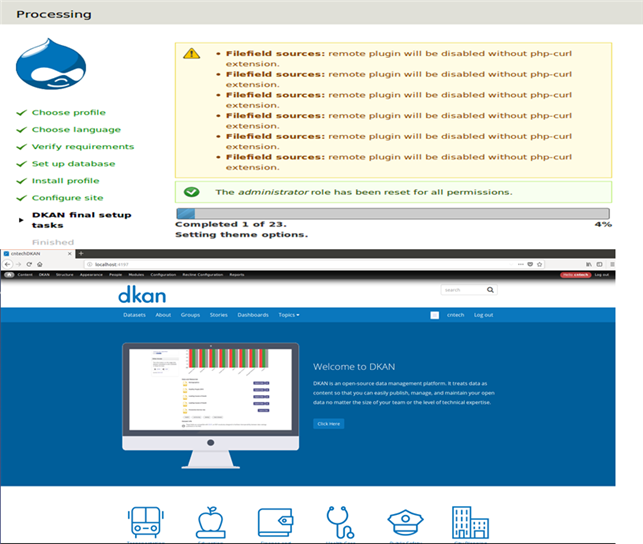Click the 'Verify requirements' step
This screenshot has height=544, width=643.
(x=83, y=147)
